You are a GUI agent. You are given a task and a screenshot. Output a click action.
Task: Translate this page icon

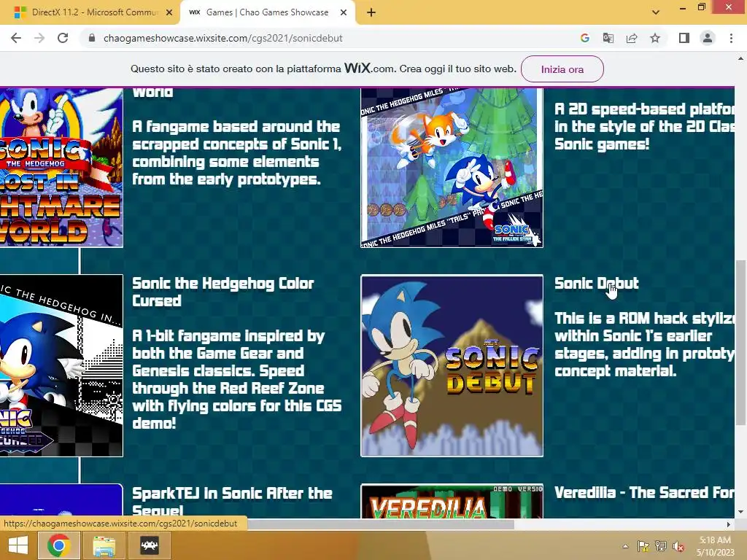pos(608,38)
